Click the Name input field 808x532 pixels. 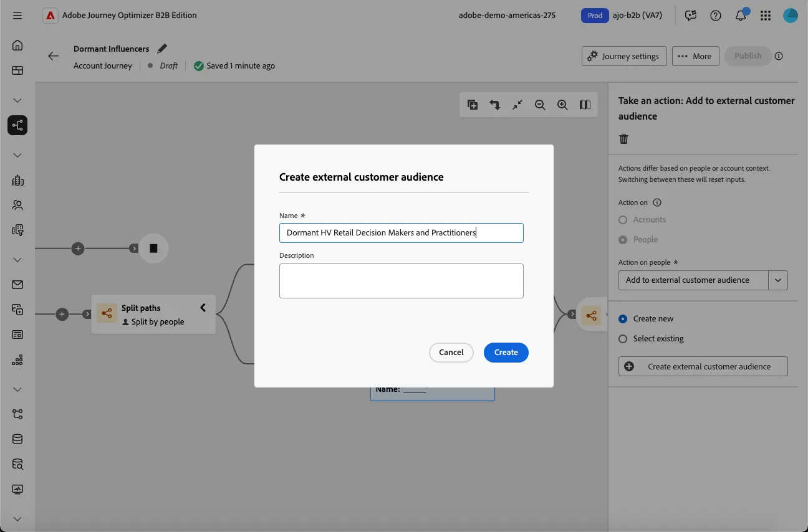click(x=402, y=233)
